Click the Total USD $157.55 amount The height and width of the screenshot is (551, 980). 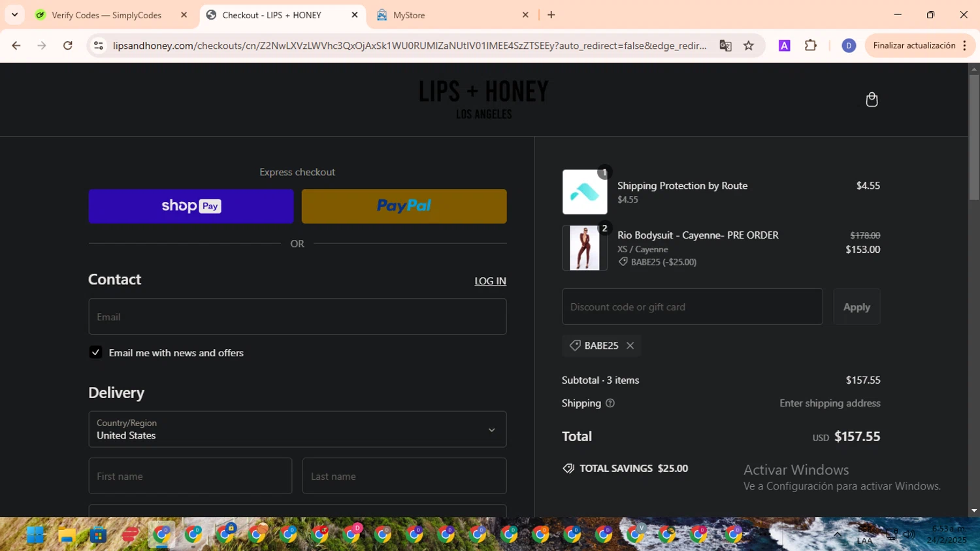pos(846,437)
